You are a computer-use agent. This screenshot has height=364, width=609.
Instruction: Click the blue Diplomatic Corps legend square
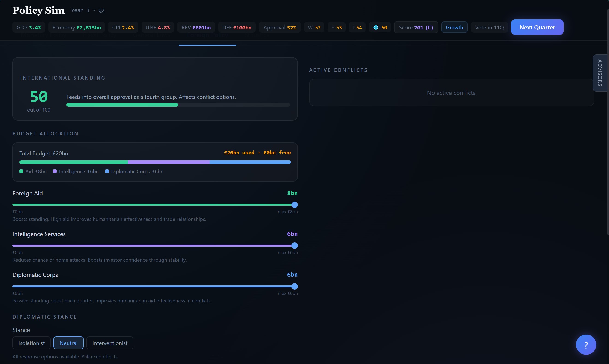tap(107, 171)
